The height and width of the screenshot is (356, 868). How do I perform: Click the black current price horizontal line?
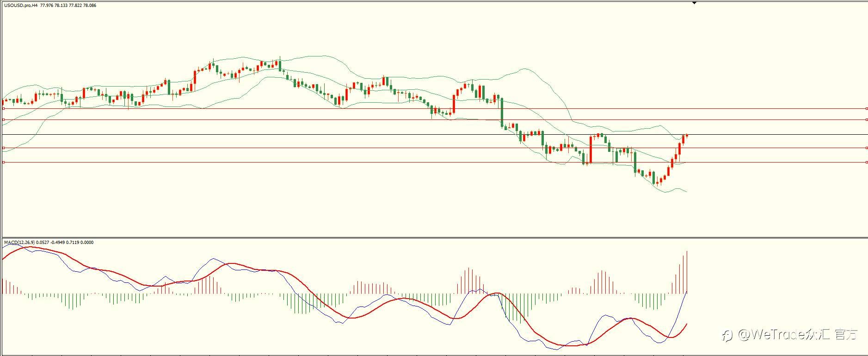point(435,135)
